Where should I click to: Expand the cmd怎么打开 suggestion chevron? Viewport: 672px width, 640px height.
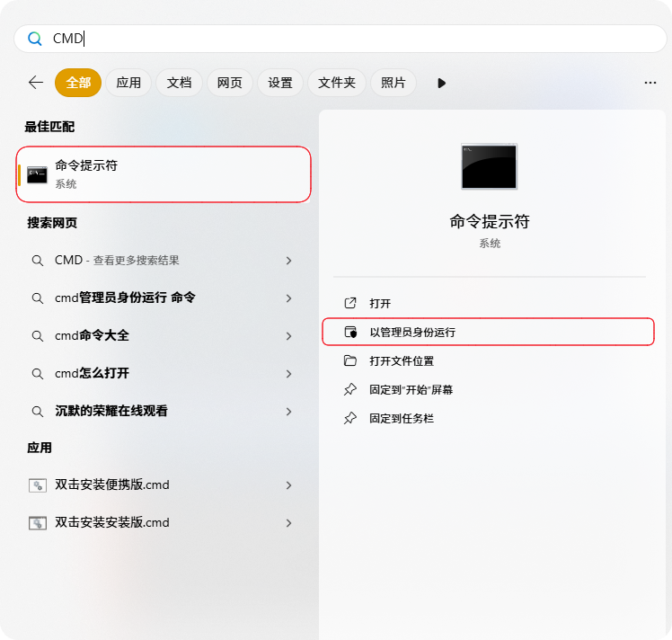point(288,373)
